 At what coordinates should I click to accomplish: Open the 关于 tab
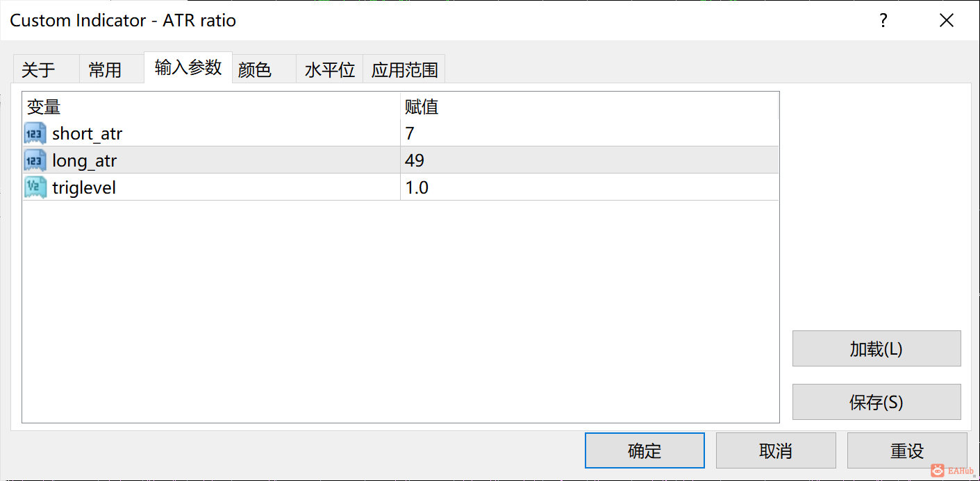click(x=39, y=70)
